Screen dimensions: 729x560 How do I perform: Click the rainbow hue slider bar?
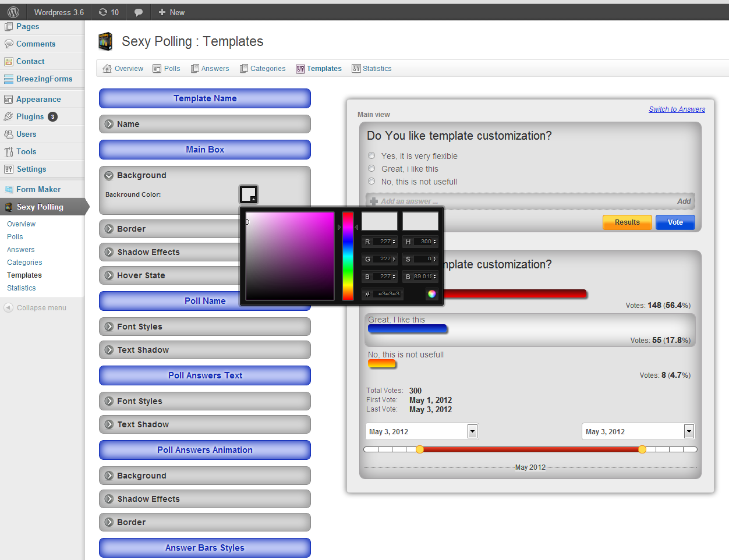(x=348, y=256)
